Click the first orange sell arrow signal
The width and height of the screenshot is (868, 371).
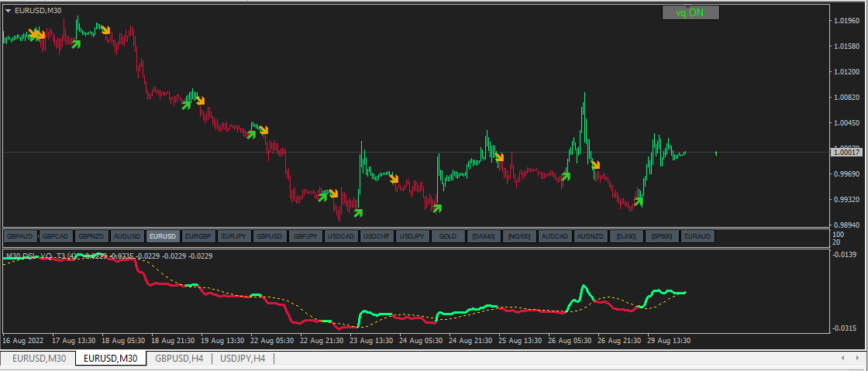click(x=36, y=35)
